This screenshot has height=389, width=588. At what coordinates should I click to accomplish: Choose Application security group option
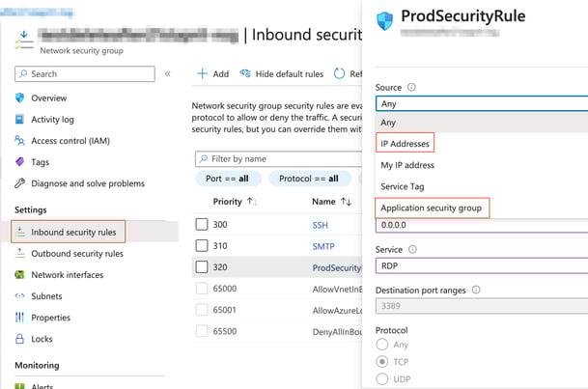tap(431, 208)
